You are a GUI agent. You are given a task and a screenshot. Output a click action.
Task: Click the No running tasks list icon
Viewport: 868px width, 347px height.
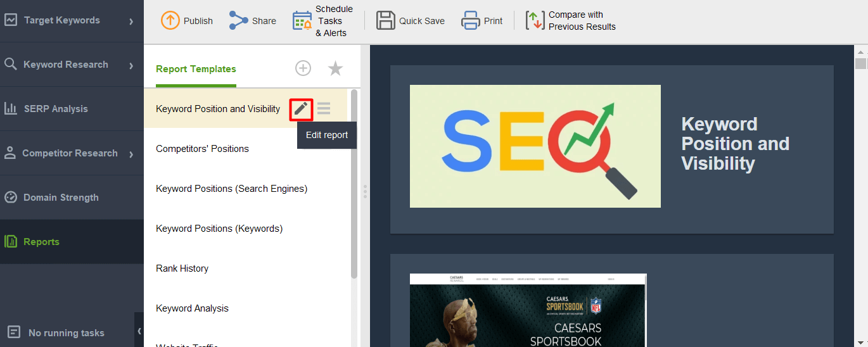14,332
